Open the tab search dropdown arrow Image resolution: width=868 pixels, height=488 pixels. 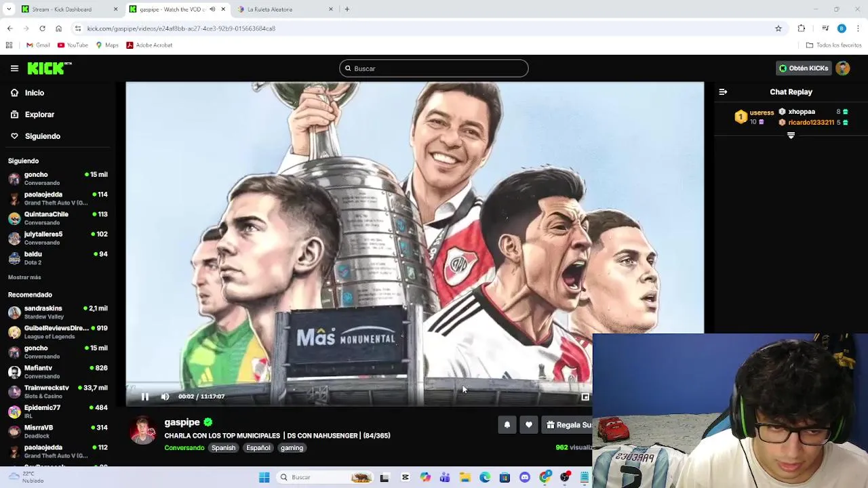coord(9,9)
